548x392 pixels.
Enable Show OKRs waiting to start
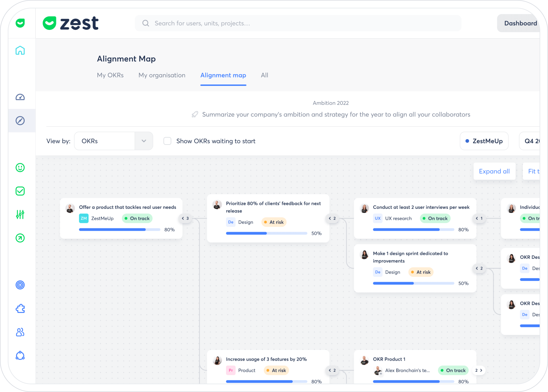tap(167, 141)
